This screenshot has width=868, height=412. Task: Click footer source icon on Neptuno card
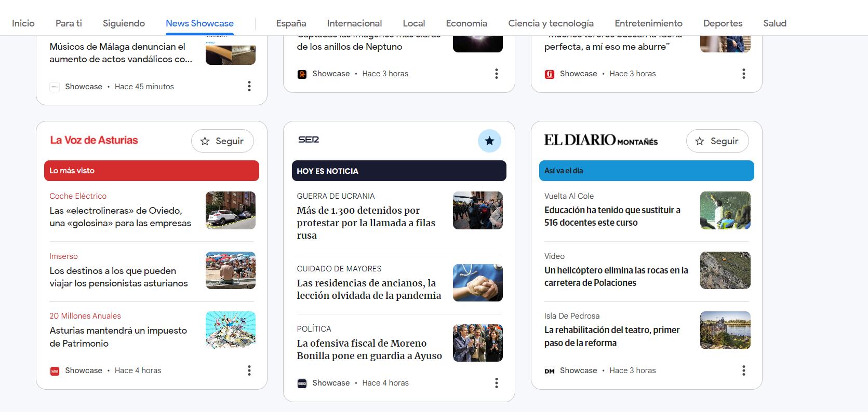point(302,74)
